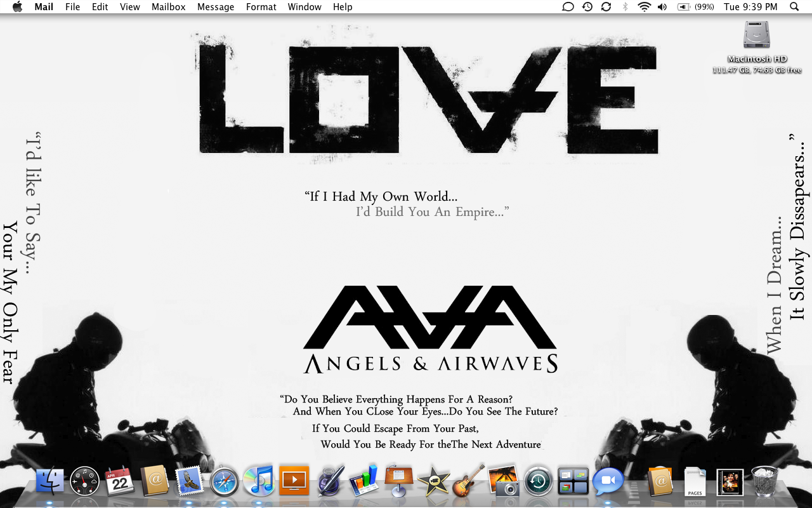Click the Mail stamp Dock icon

point(189,481)
